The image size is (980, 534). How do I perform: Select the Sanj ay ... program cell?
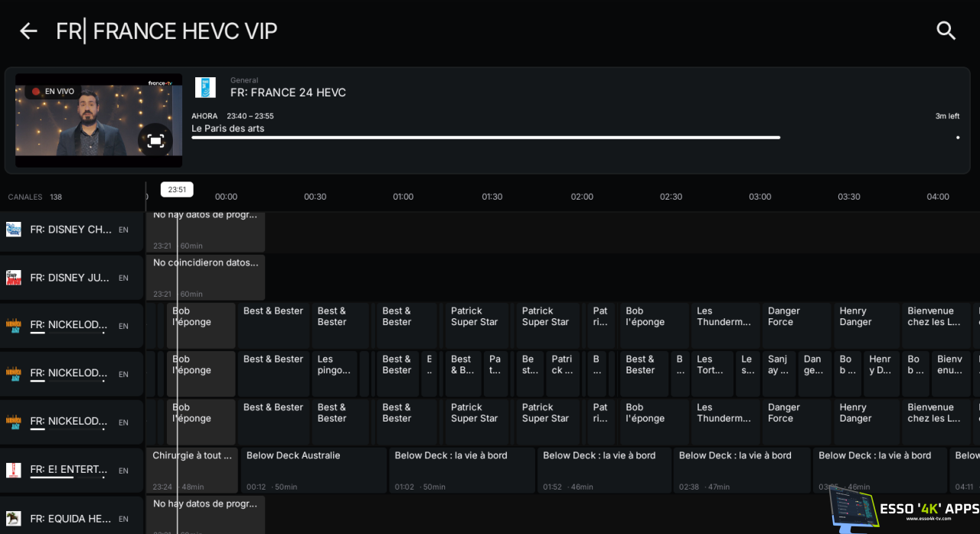(779, 373)
